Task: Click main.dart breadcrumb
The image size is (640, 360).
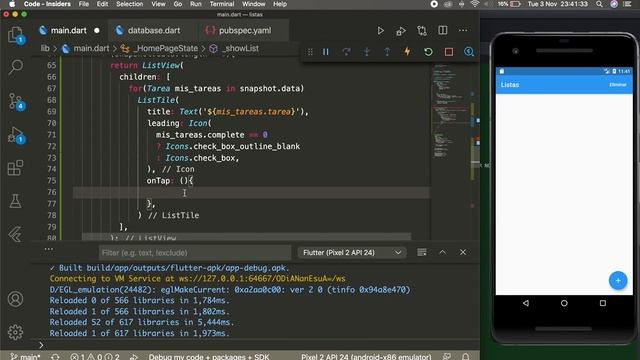Action: pyautogui.click(x=91, y=48)
